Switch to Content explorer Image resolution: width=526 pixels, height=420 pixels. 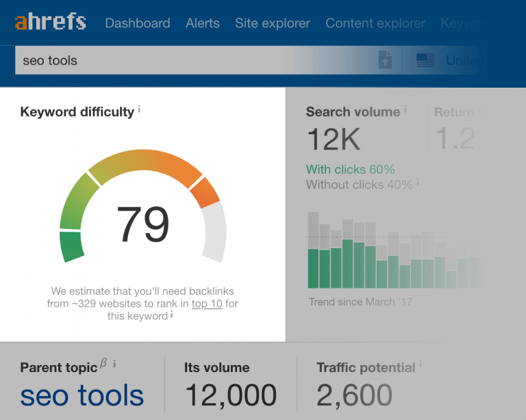[375, 23]
